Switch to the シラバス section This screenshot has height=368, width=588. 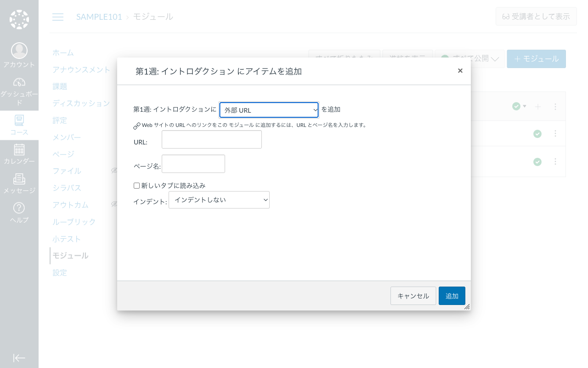67,188
